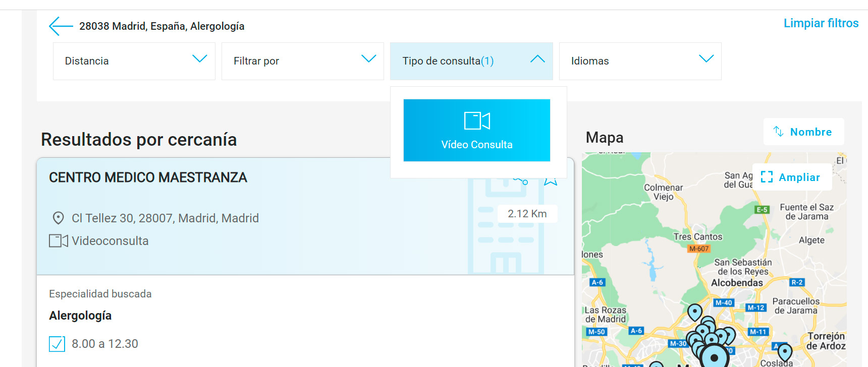Viewport: 868px width, 367px height.
Task: Click the location pin icon beside Cl Tellez address
Action: coord(59,218)
